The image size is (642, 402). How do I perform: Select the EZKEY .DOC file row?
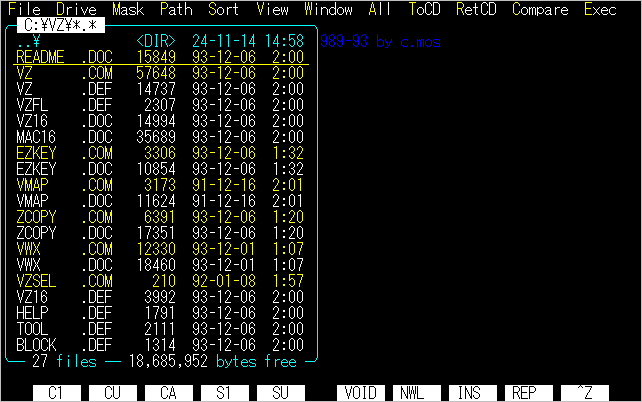click(x=160, y=169)
